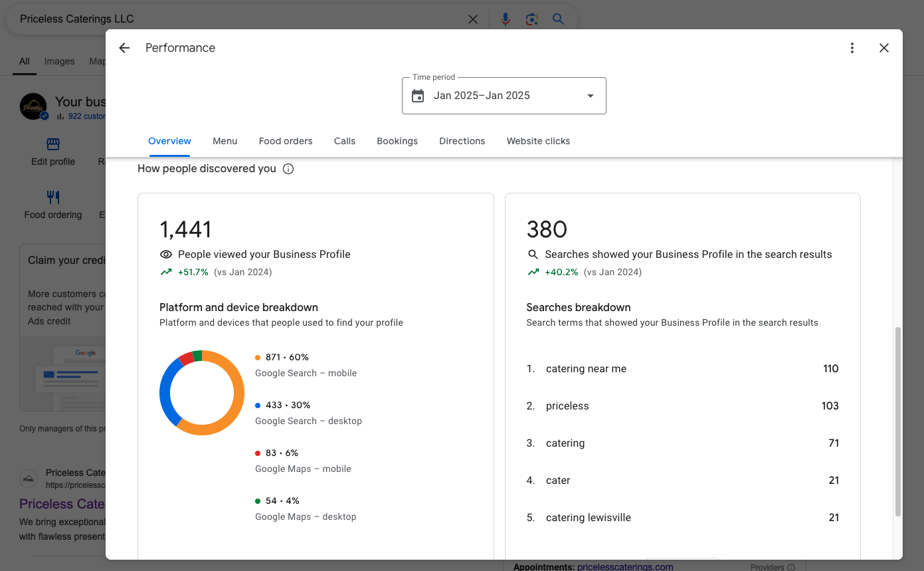Click the search icon beside Searches showed
This screenshot has width=924, height=571.
[533, 255]
